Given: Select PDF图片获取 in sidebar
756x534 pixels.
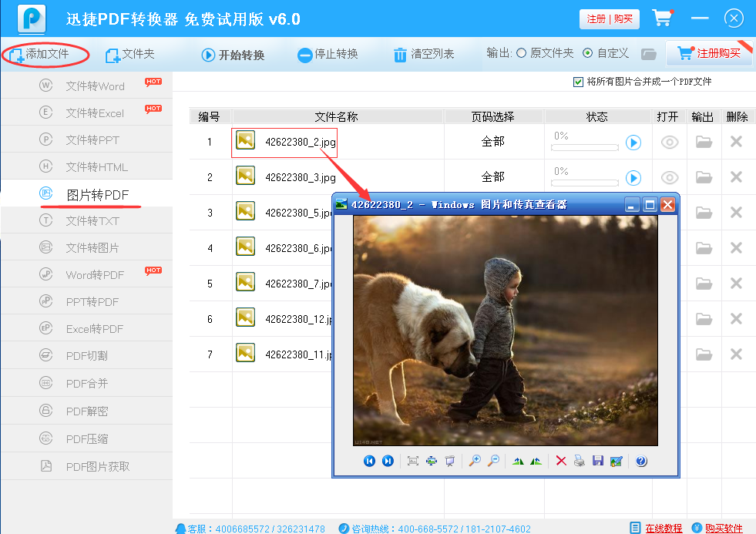Looking at the screenshot, I should click(87, 466).
